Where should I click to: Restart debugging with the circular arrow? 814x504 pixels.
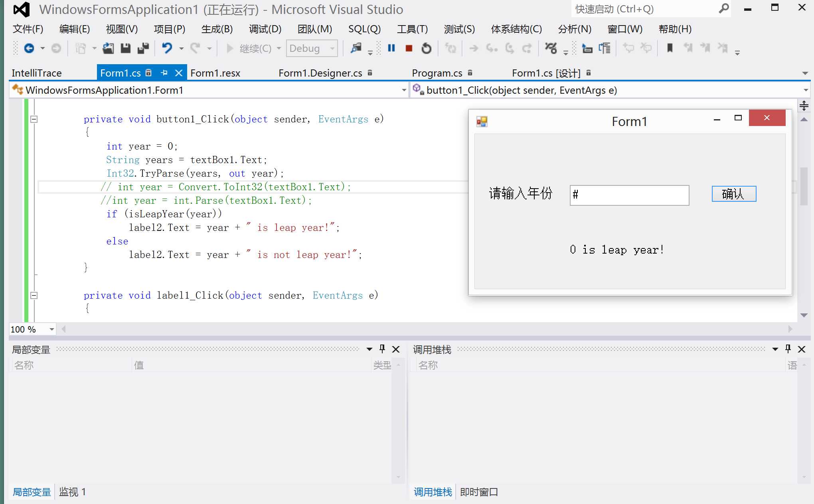pos(427,48)
